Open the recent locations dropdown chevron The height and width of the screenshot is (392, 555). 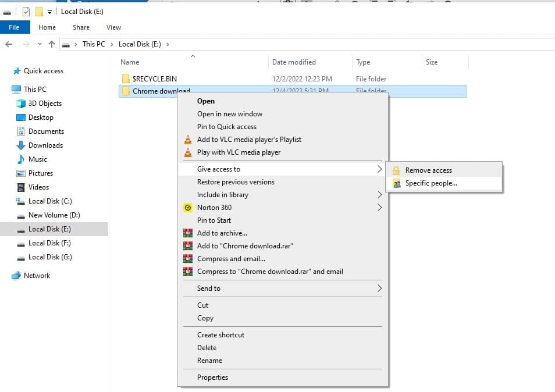coord(40,44)
